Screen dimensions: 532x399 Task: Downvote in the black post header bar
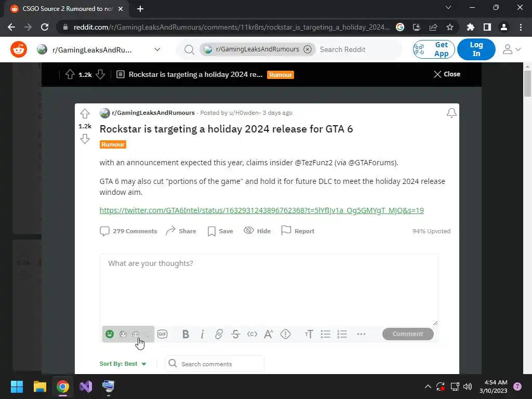tap(100, 74)
